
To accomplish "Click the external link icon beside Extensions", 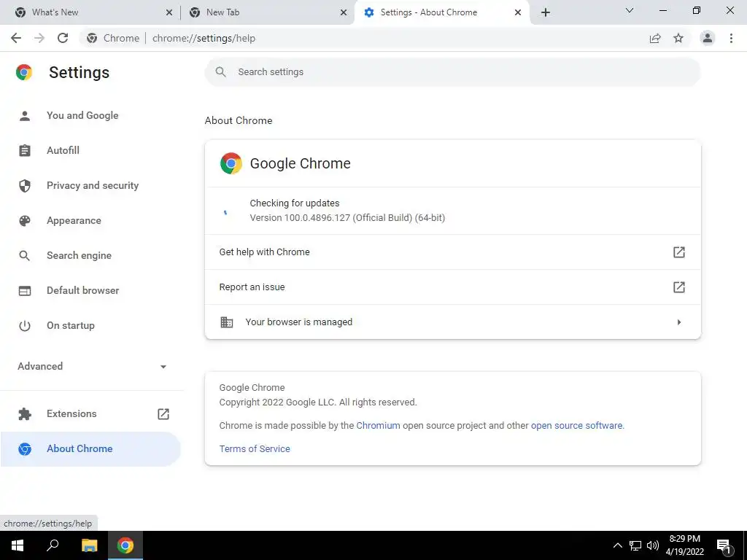I will 163,414.
